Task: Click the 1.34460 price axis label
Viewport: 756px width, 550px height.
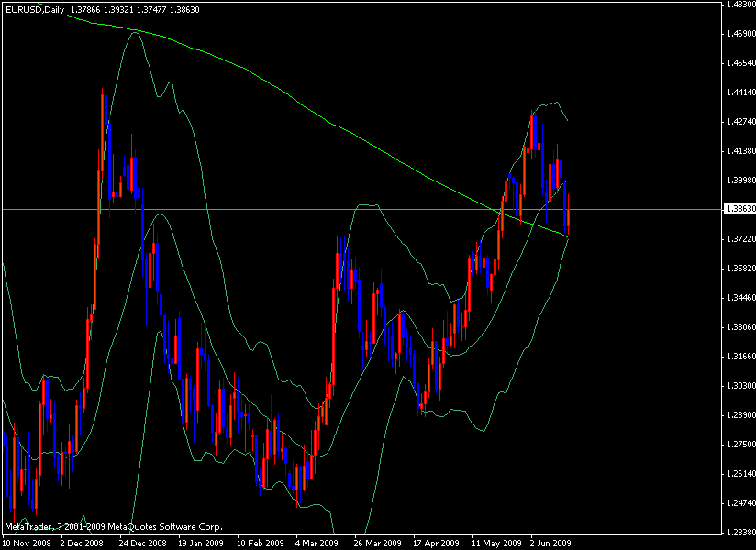Action: (740, 298)
